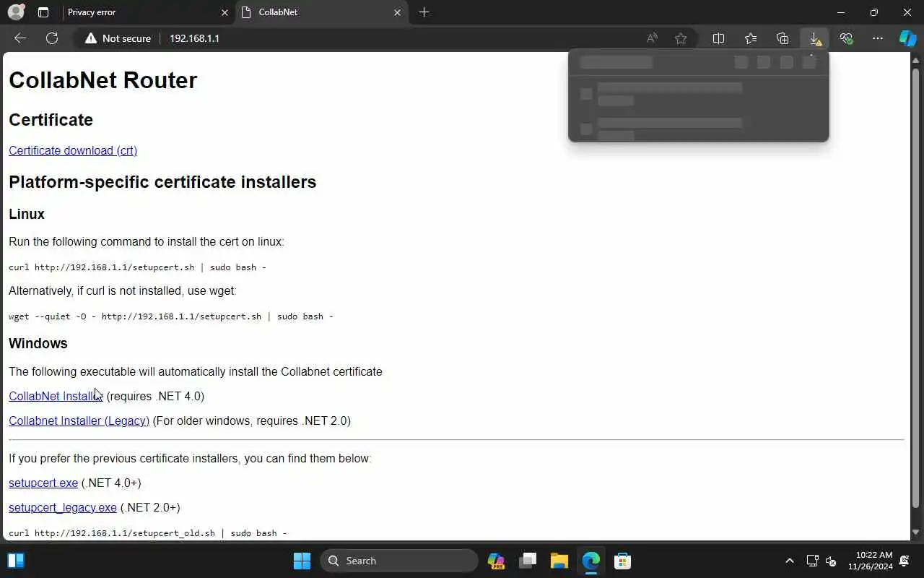The image size is (924, 578).
Task: Click the browser back arrow
Action: click(x=20, y=38)
